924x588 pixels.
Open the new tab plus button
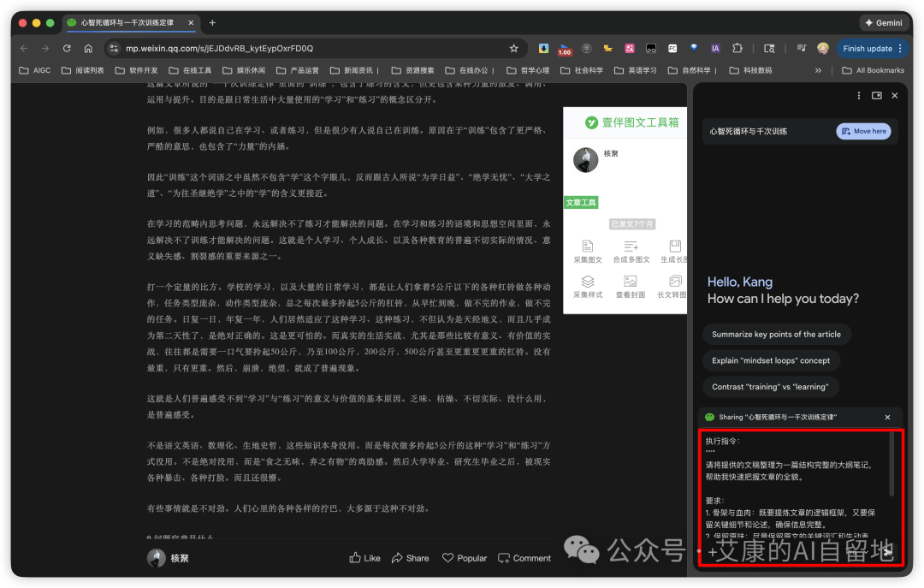click(x=212, y=23)
